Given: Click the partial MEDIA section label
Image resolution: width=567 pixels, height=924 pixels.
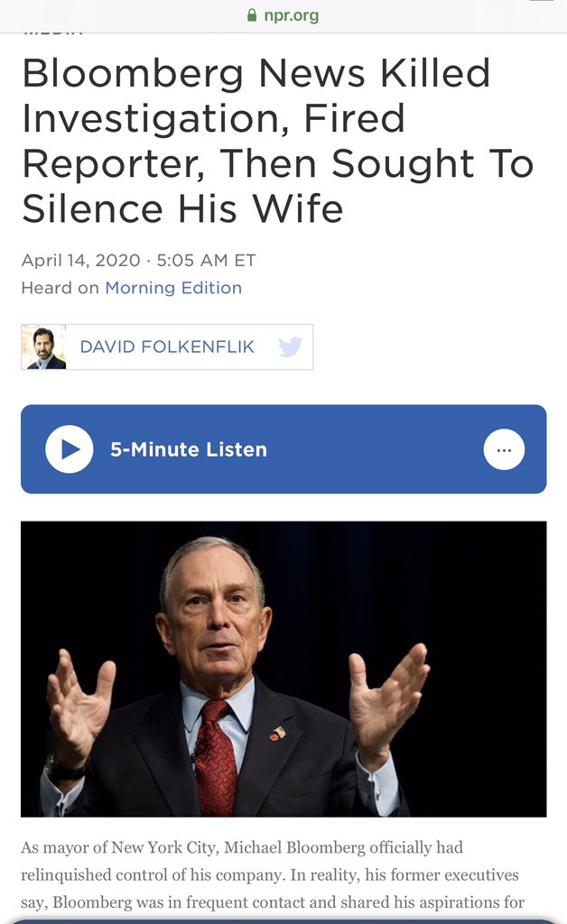Looking at the screenshot, I should 53,33.
